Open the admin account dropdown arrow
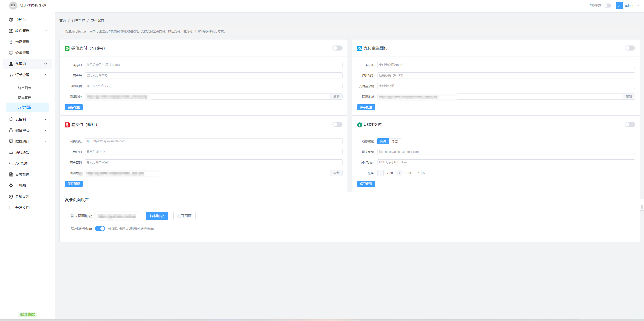The height and width of the screenshot is (321, 644). pos(638,6)
